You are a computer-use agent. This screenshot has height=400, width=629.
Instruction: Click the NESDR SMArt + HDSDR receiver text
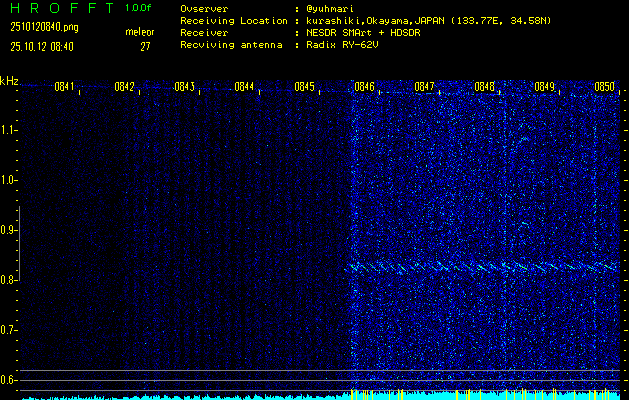click(x=364, y=32)
